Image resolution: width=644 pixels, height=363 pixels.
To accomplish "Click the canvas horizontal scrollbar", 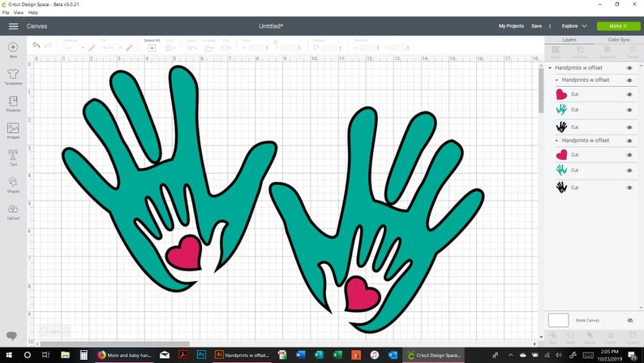I will (114, 344).
